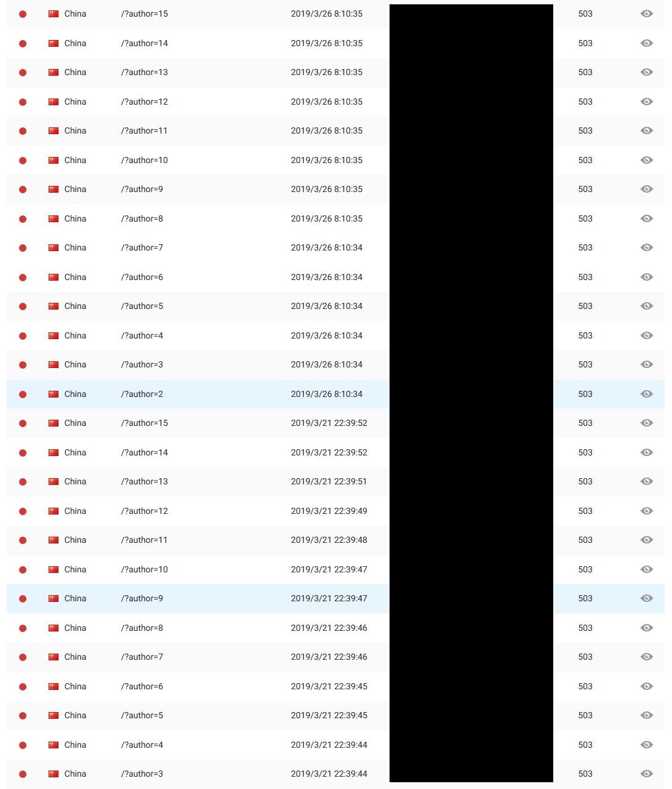The width and height of the screenshot is (672, 789).
Task: Show details for /?author=10 at 8:10:35
Action: (x=646, y=160)
